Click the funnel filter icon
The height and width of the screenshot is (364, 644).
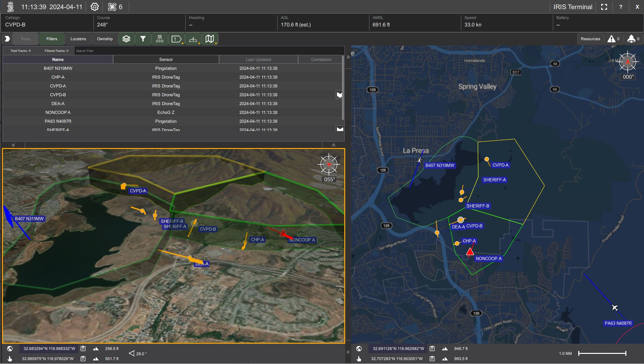pyautogui.click(x=143, y=39)
